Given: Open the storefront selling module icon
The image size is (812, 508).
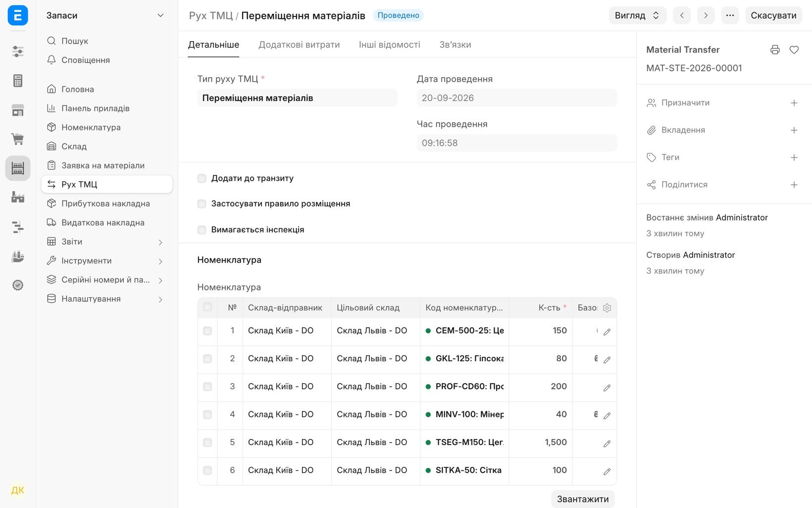Looking at the screenshot, I should tap(18, 110).
